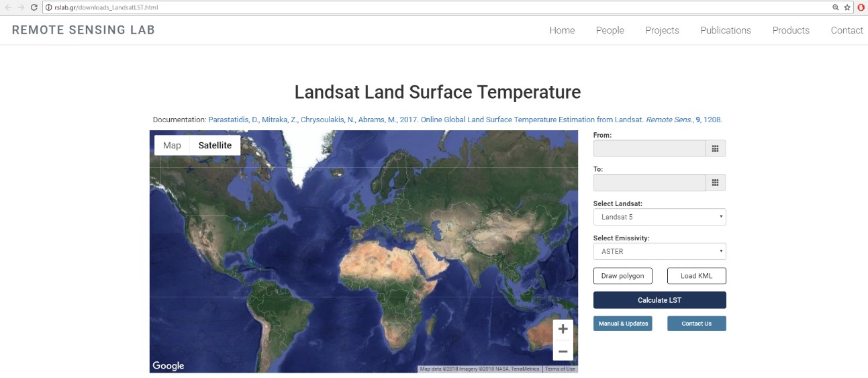
Task: Click the 'Select Emissivity:' label
Action: [x=621, y=238]
